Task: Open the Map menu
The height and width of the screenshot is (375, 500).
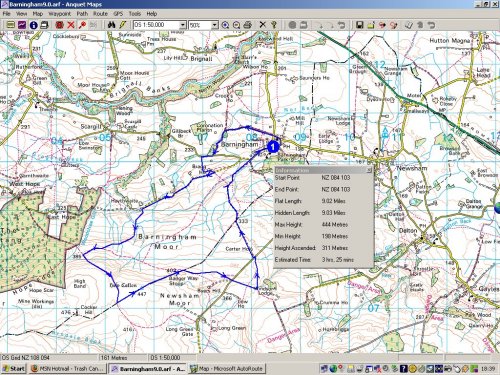Action: [38, 14]
